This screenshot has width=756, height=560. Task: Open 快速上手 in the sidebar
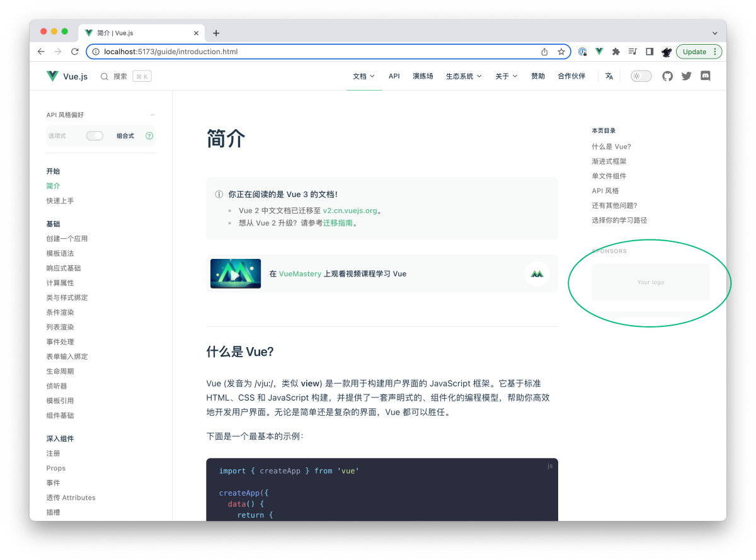click(x=60, y=200)
